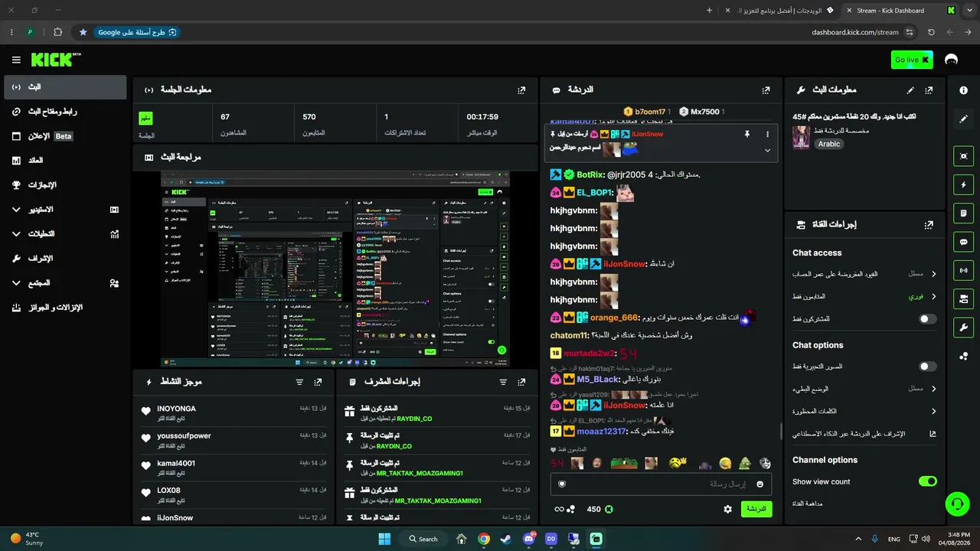Open الإشراف in the sidebar
The image size is (980, 551).
pyautogui.click(x=65, y=258)
